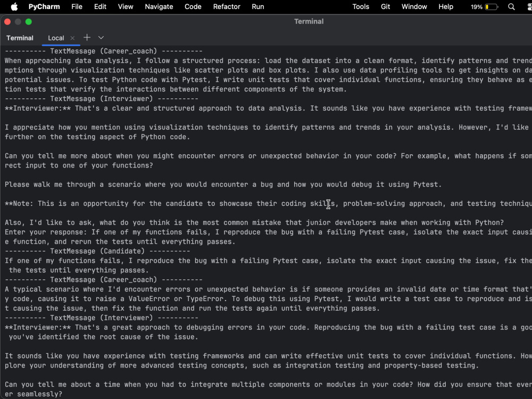The width and height of the screenshot is (532, 399).
Task: Open Control Center in menu bar
Action: point(529,7)
